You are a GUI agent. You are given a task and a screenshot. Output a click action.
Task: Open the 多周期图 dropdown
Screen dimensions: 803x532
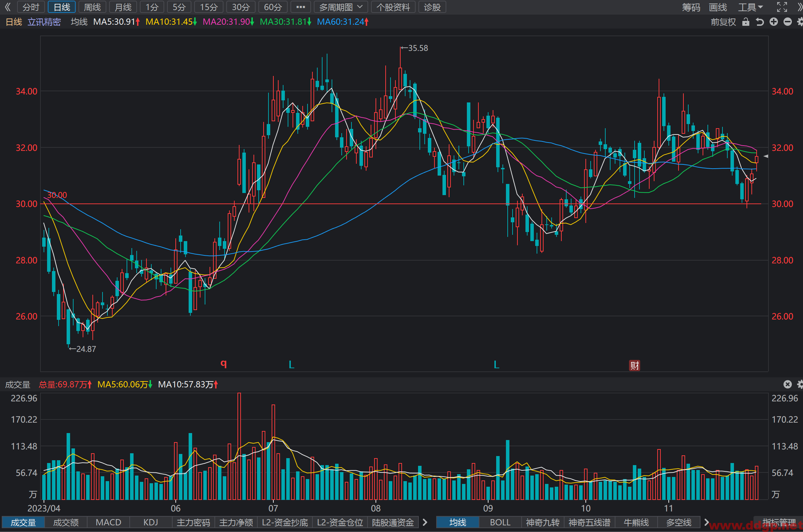(x=341, y=7)
